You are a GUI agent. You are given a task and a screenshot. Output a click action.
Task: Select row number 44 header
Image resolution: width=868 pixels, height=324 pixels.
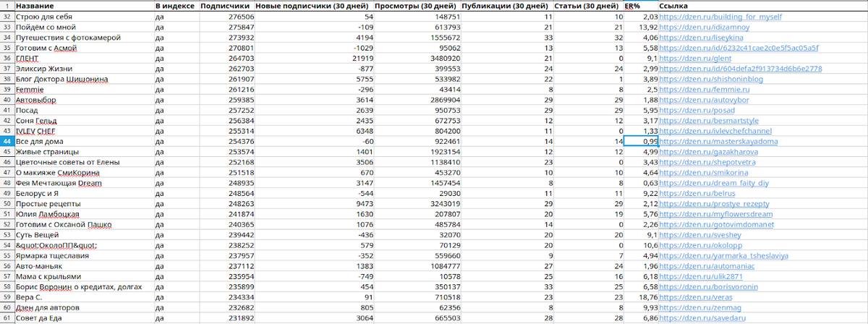tap(7, 142)
